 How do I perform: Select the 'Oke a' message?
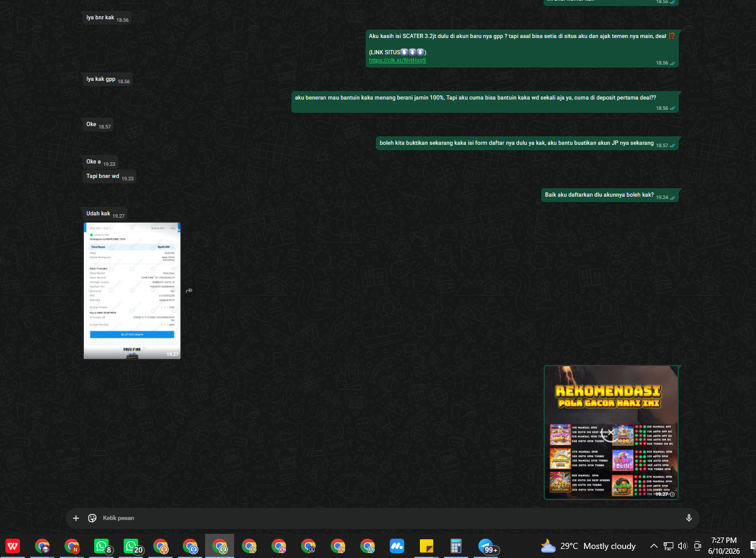click(x=101, y=162)
